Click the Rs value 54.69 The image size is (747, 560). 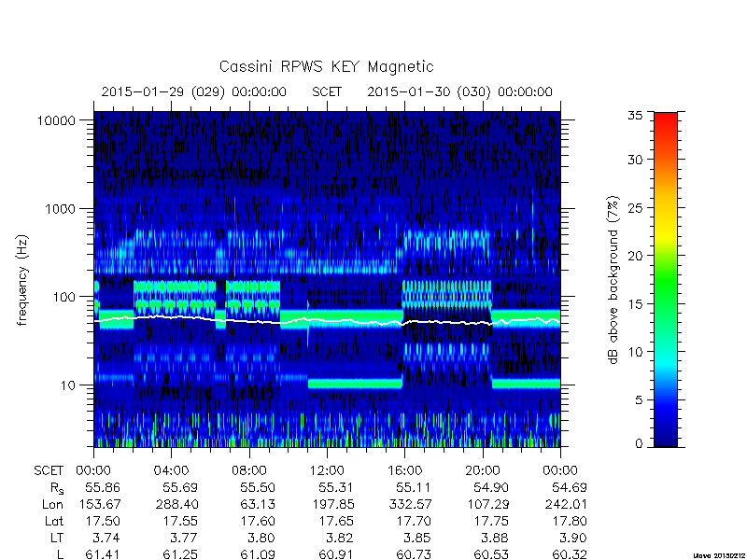pyautogui.click(x=570, y=487)
